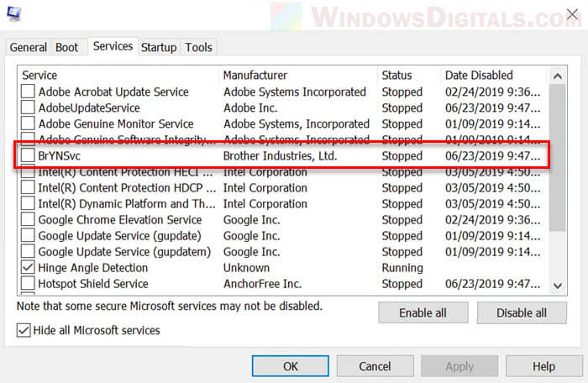Uncheck the Hinge Angle Detection service

29,268
